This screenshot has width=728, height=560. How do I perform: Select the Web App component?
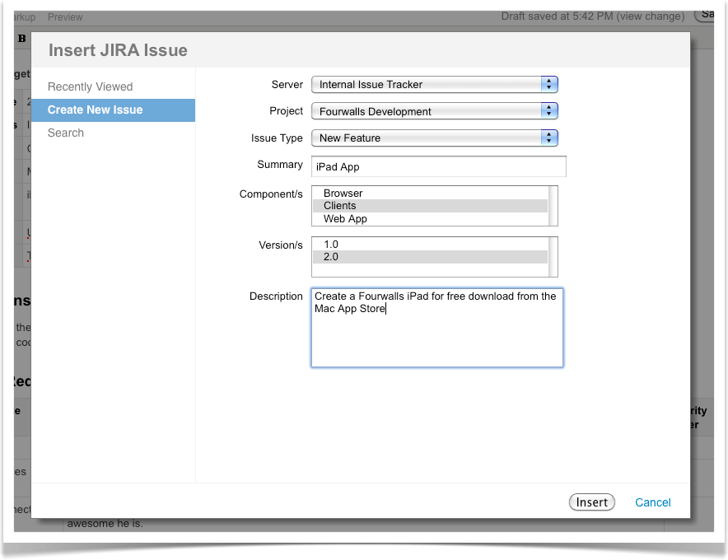click(431, 219)
